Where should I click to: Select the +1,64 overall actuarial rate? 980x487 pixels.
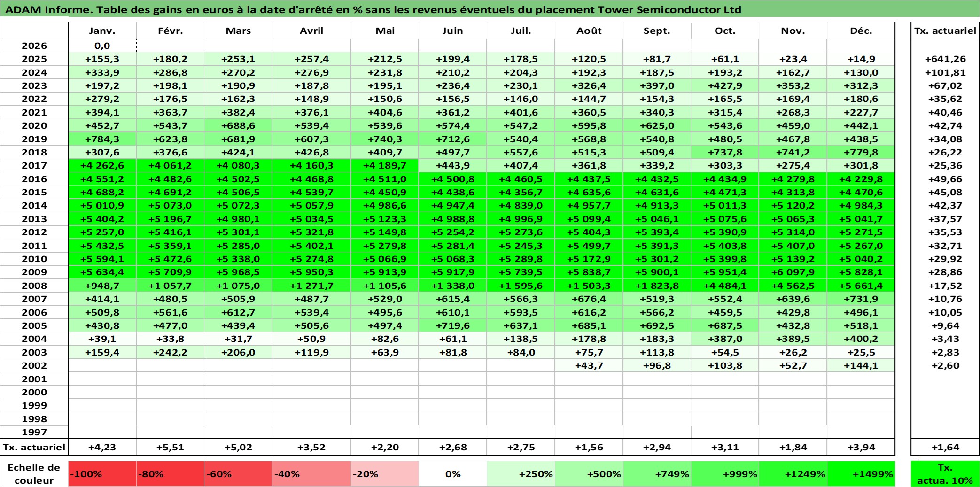pyautogui.click(x=945, y=447)
